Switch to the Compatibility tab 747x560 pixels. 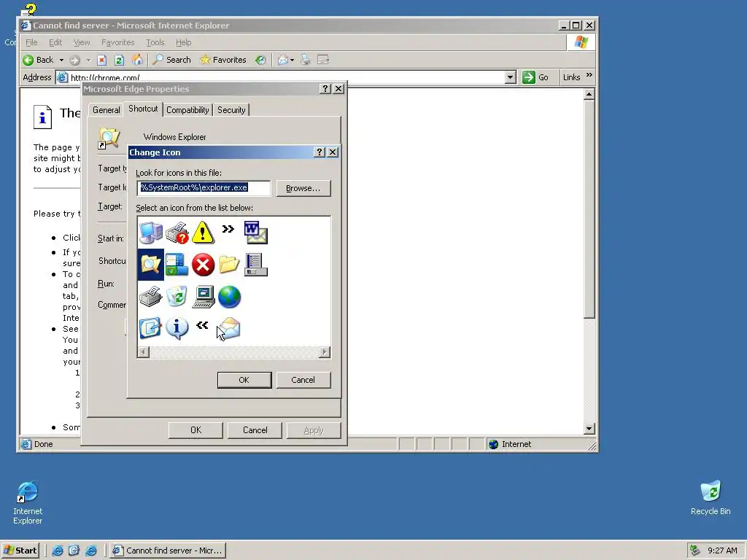coord(187,110)
